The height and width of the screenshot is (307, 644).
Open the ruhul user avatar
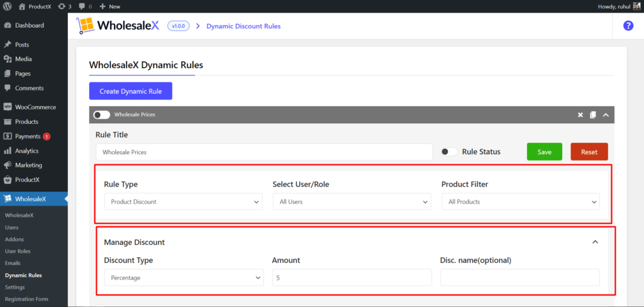click(636, 6)
